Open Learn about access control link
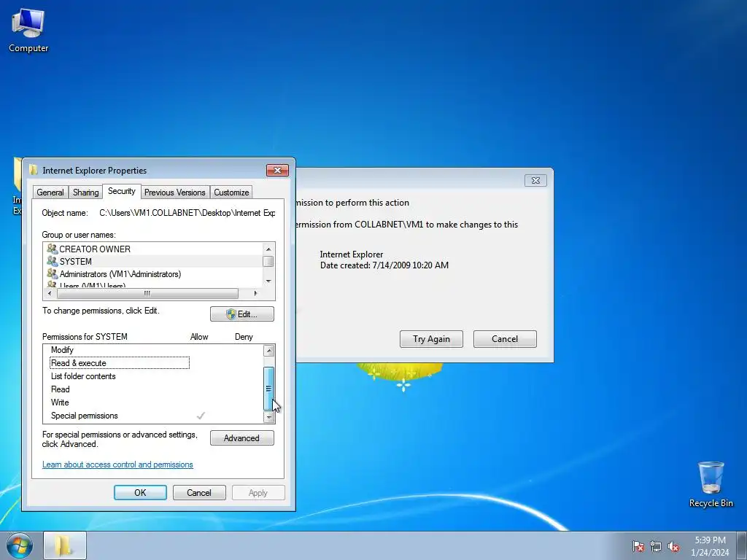The image size is (747, 560). click(x=117, y=464)
